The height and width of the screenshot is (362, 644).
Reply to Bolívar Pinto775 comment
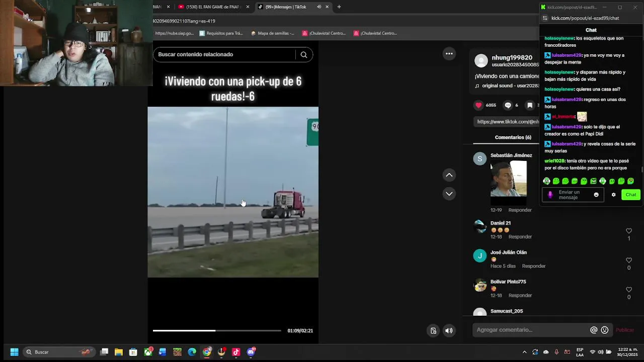point(520,296)
